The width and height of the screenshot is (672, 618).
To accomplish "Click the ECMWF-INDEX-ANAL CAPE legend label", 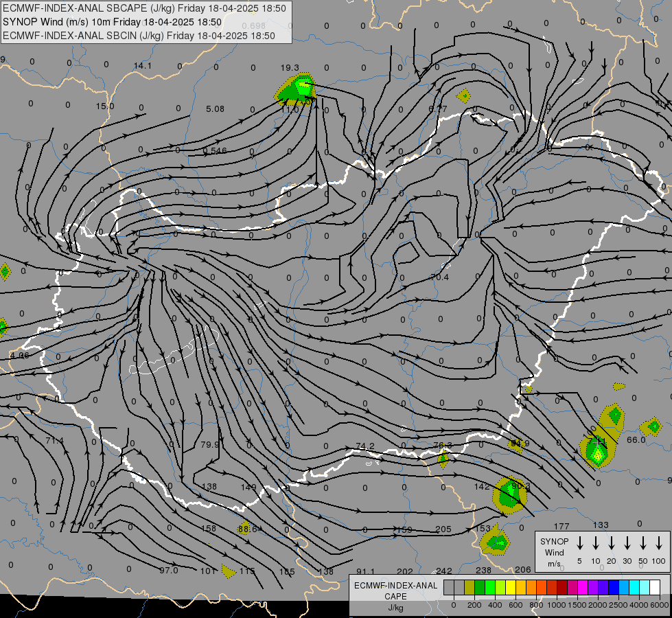I will click(x=395, y=591).
